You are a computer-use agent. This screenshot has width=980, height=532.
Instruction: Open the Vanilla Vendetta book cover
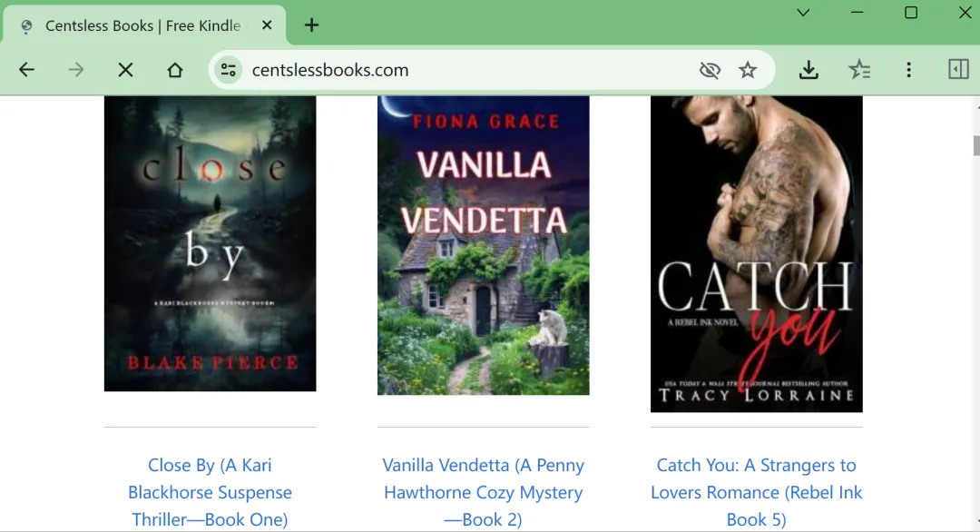[483, 245]
